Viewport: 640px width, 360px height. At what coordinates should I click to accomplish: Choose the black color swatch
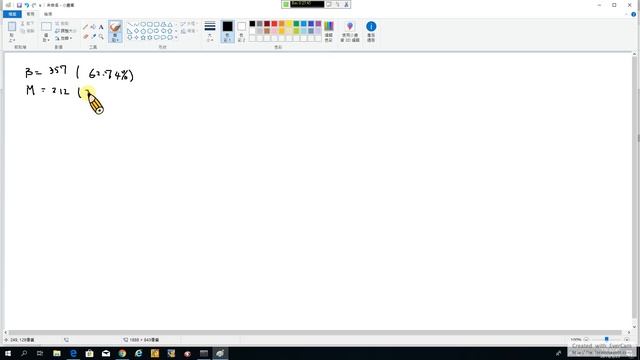point(252,24)
